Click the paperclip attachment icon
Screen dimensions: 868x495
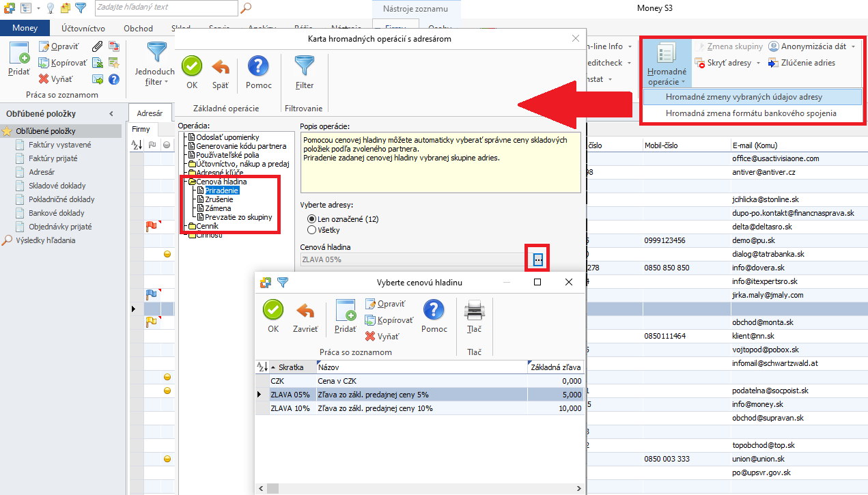(x=98, y=46)
